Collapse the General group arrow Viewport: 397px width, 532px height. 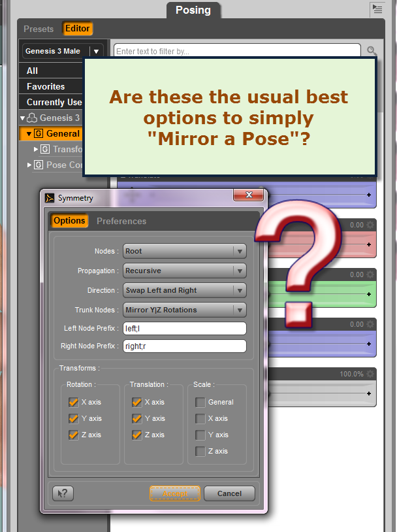(29, 134)
